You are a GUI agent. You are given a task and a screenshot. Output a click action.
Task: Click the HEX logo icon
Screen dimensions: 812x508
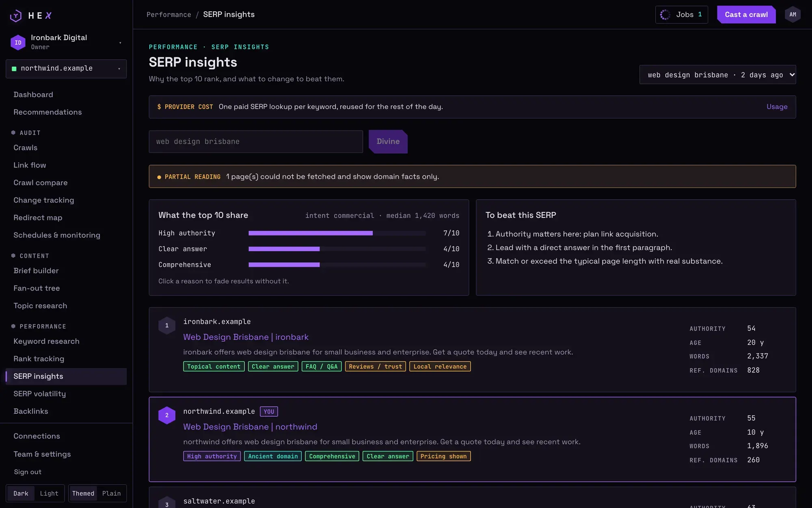[16, 15]
